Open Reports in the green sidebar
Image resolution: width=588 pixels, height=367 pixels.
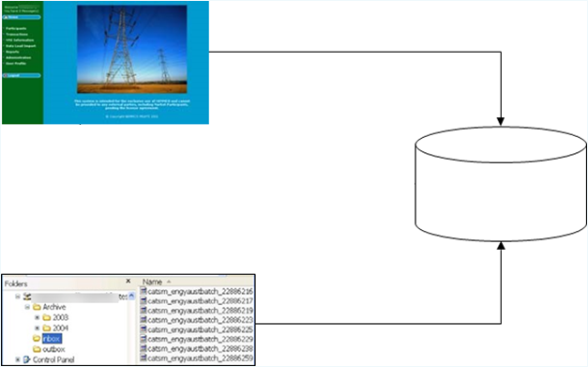(12, 52)
